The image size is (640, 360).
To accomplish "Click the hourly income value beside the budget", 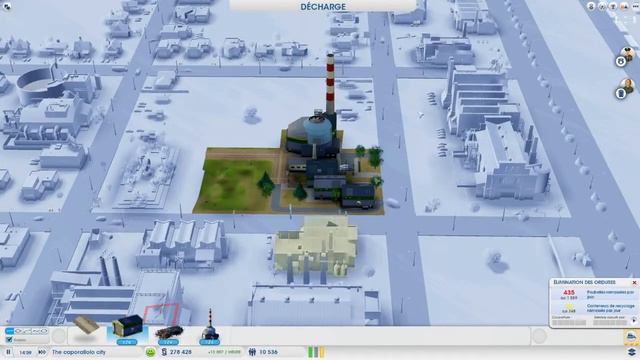I will (224, 352).
